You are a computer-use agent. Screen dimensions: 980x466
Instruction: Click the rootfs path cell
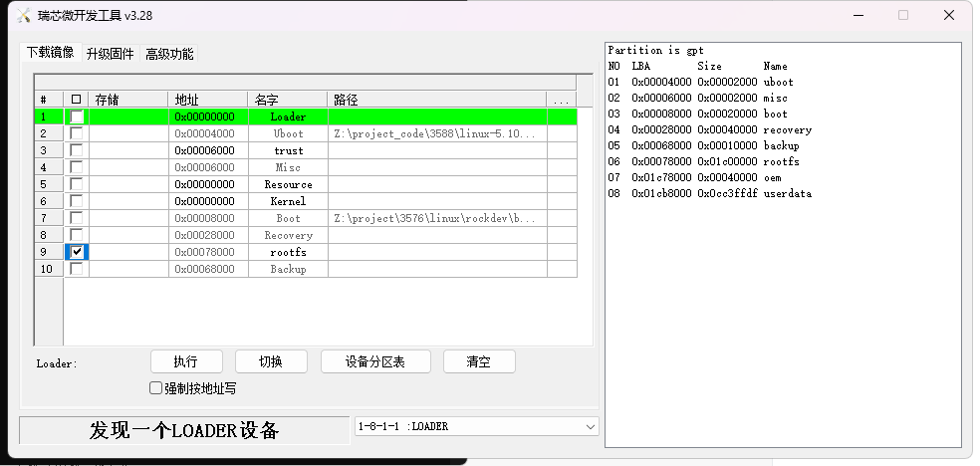click(x=437, y=252)
